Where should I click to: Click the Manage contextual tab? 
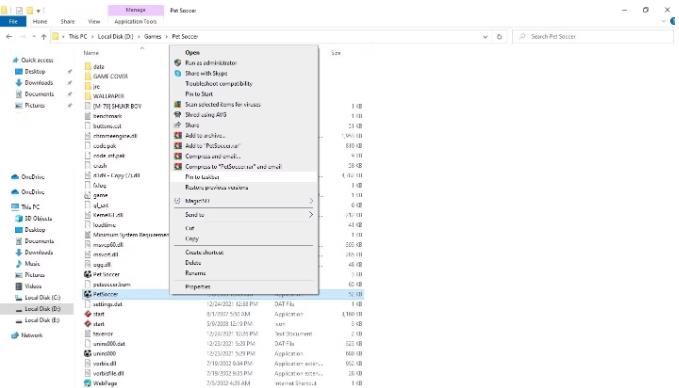136,10
